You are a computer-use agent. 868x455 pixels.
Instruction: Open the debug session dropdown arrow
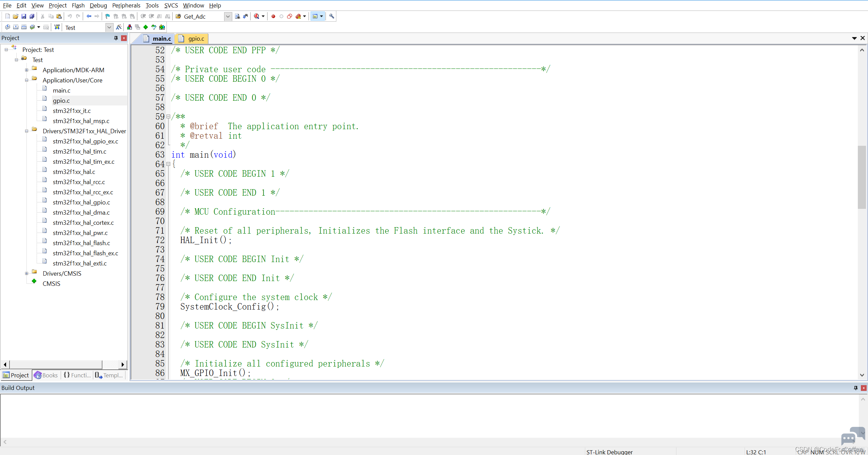point(263,16)
